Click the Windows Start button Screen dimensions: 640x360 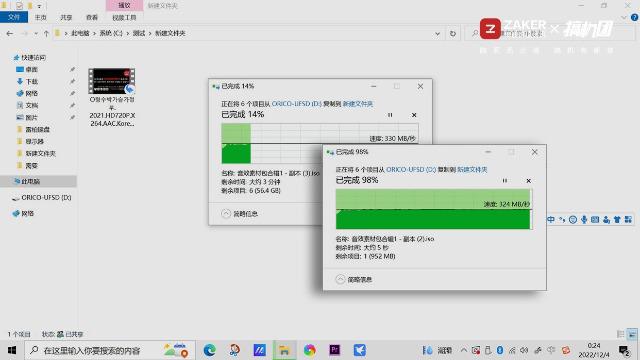[x=12, y=350]
